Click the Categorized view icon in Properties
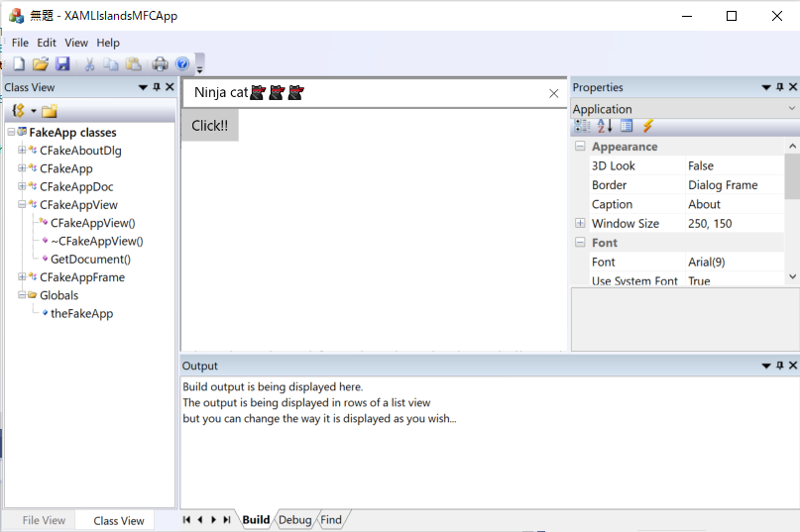 pos(582,126)
